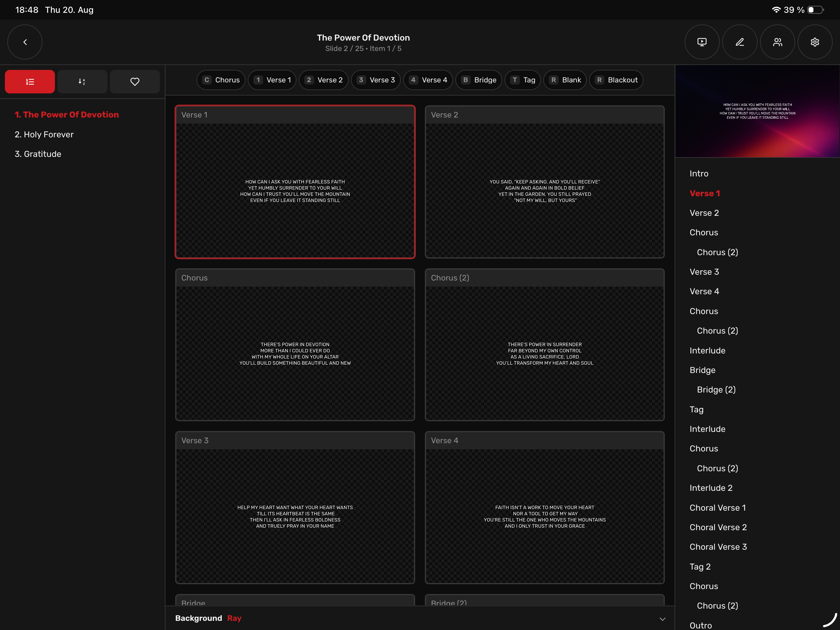840x630 pixels.
Task: Select song 3. Gratitude
Action: pyautogui.click(x=38, y=154)
